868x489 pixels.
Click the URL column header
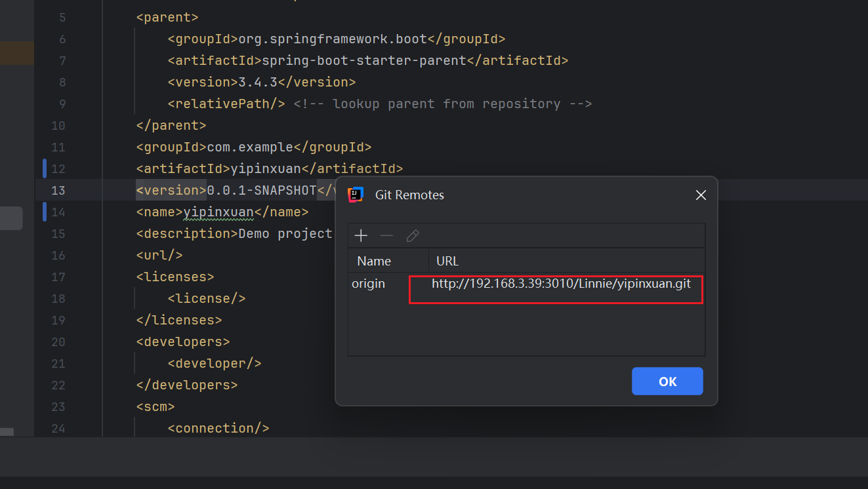(447, 261)
